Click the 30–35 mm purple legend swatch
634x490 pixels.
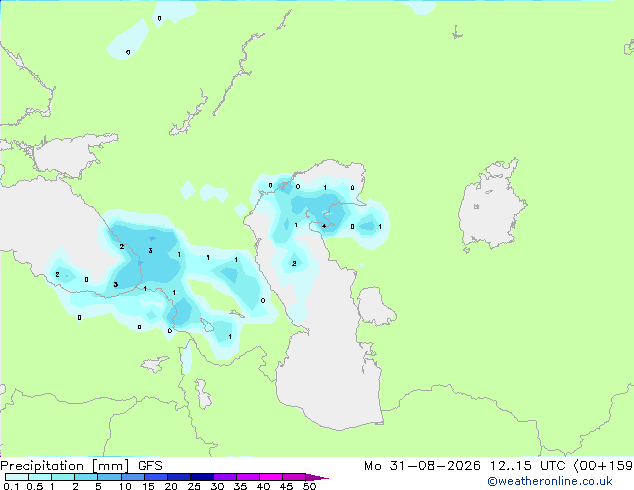pos(225,477)
